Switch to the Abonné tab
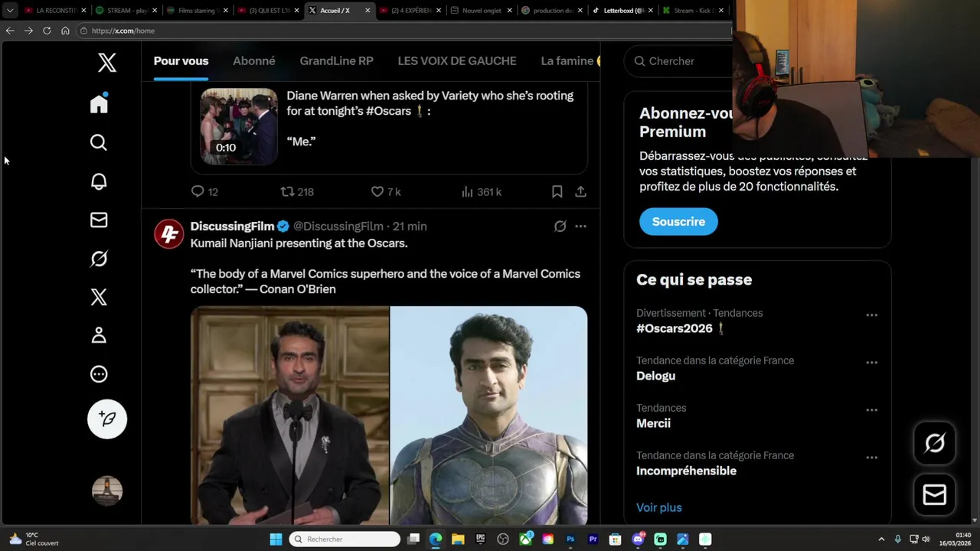 254,61
